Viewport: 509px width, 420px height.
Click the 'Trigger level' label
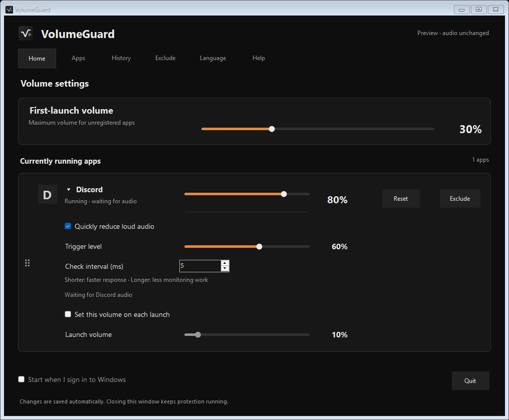coord(84,246)
